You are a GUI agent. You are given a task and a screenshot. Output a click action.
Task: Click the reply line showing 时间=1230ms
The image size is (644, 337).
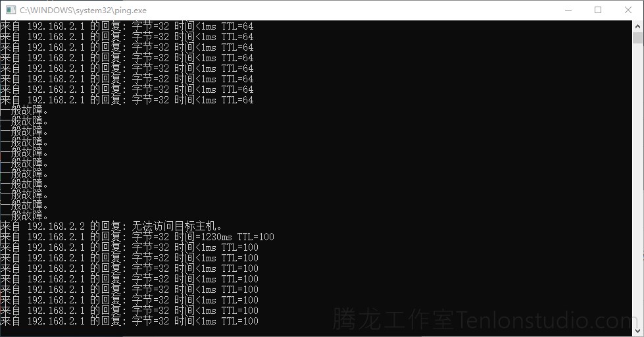(x=137, y=237)
